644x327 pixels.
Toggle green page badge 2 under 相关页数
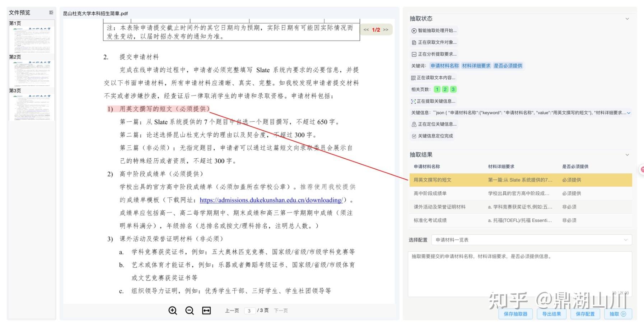tap(445, 89)
